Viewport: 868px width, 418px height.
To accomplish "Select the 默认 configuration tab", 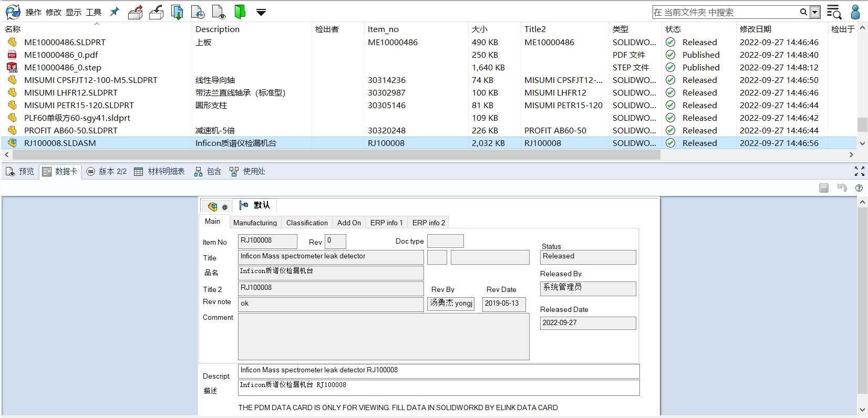I will (255, 205).
